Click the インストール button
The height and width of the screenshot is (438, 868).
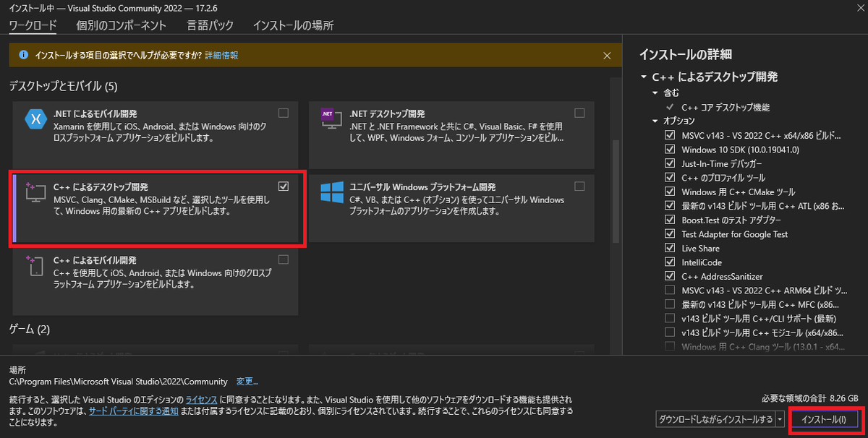825,418
